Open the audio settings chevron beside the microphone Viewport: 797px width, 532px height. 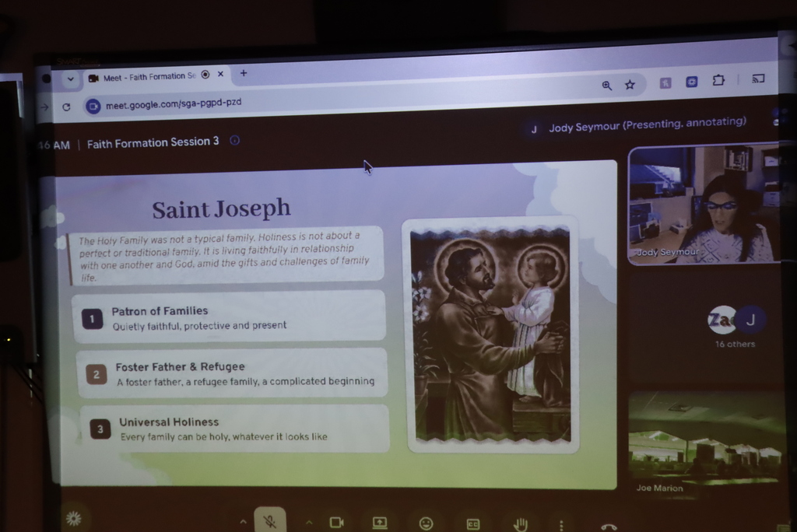(243, 521)
